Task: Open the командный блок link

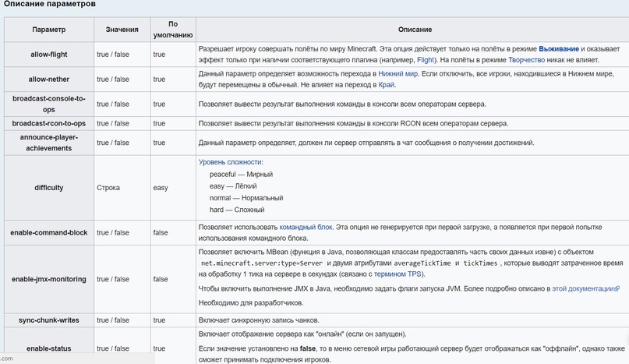Action: click(x=306, y=227)
